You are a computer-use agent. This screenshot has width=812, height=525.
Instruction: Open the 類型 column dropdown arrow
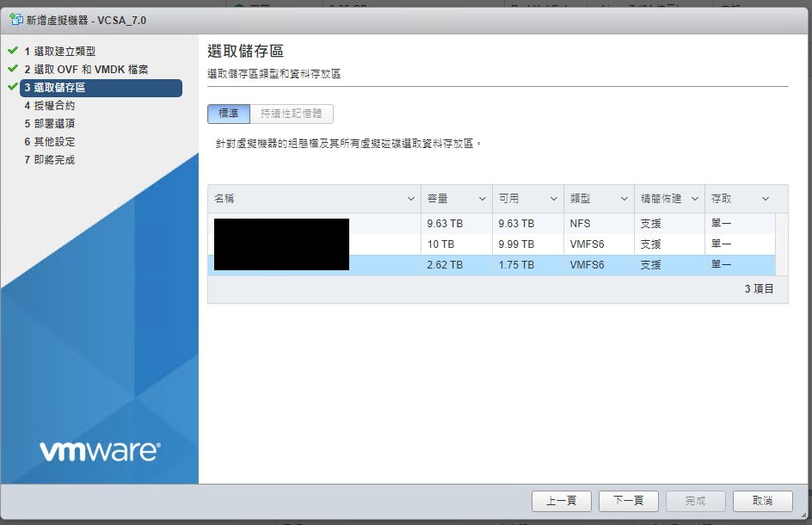[624, 199]
